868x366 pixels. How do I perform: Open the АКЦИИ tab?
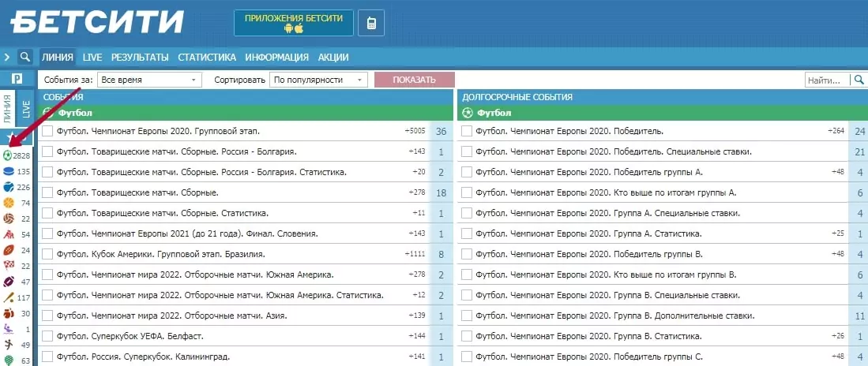333,57
